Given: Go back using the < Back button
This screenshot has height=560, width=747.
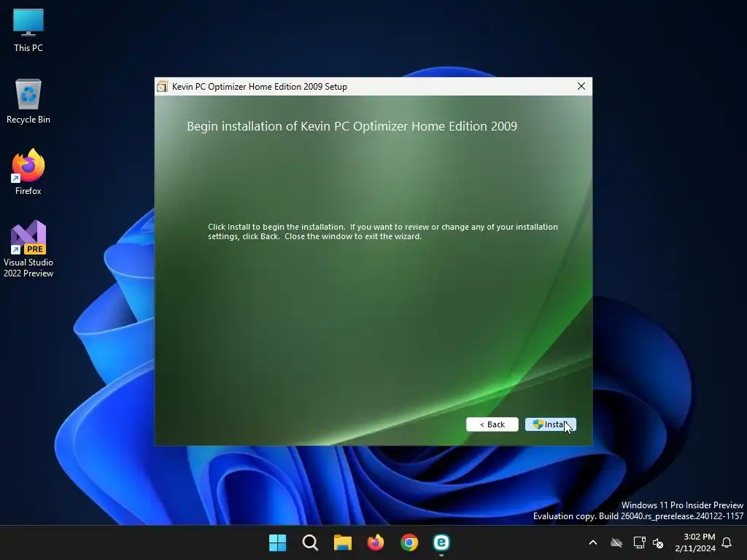Looking at the screenshot, I should (492, 424).
